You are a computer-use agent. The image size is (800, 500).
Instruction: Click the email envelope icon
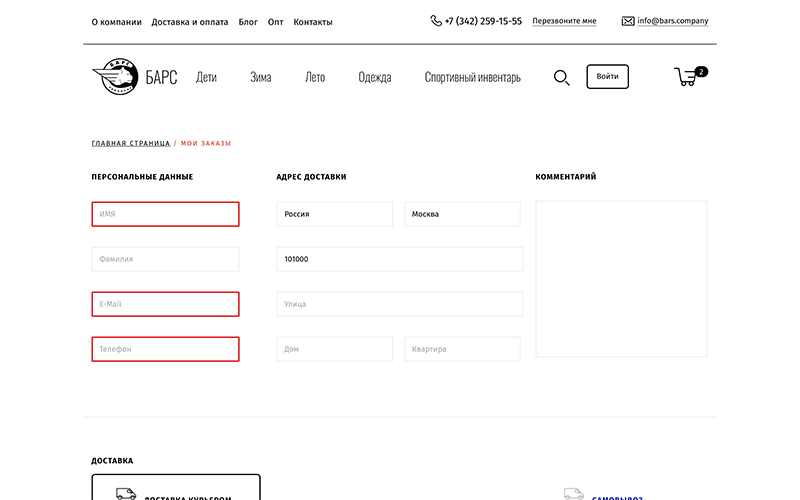(x=628, y=20)
